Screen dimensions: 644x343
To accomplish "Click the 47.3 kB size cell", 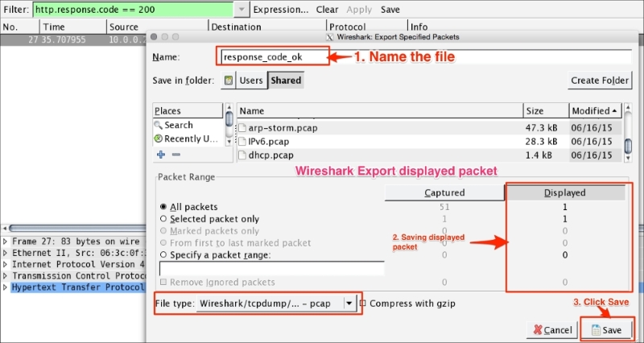I will (x=541, y=128).
